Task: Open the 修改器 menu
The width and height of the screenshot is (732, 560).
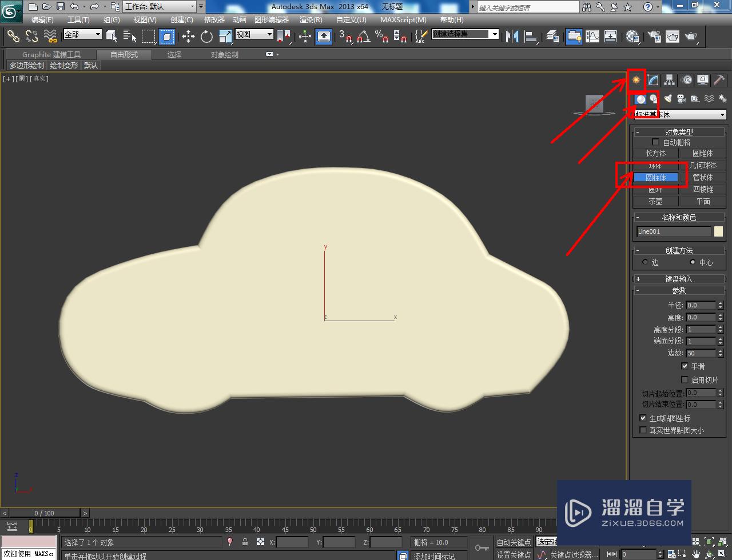Action: click(x=214, y=19)
